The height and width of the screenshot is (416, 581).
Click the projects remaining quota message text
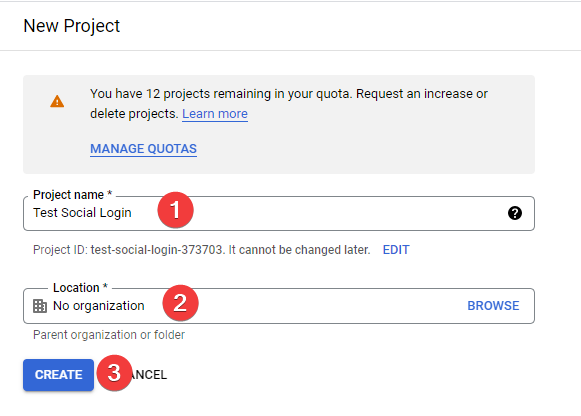289,104
